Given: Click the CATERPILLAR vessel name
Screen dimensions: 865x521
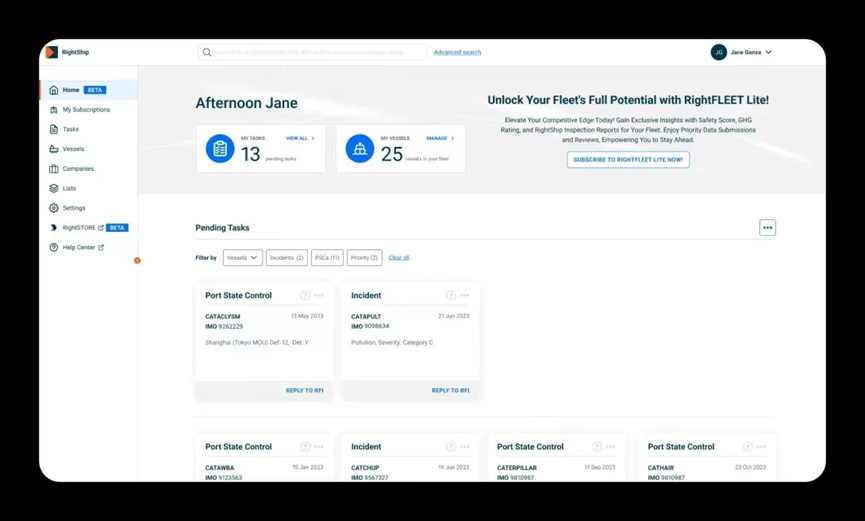Looking at the screenshot, I should pyautogui.click(x=517, y=468).
